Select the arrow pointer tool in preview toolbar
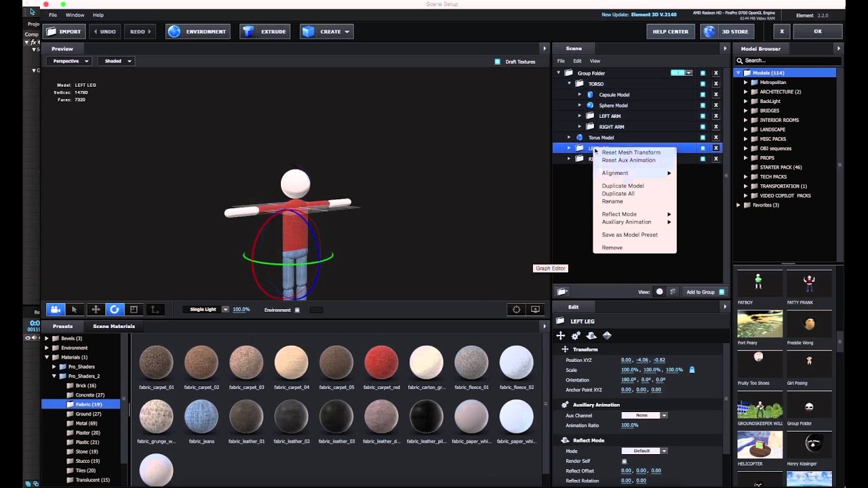 coord(75,310)
